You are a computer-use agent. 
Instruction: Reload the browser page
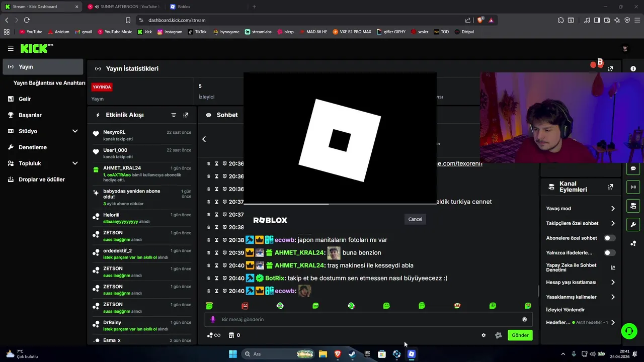coord(27,20)
